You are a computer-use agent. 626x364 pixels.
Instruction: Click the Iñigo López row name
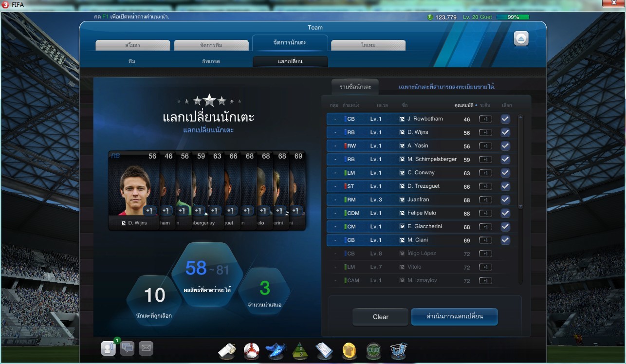tap(422, 254)
